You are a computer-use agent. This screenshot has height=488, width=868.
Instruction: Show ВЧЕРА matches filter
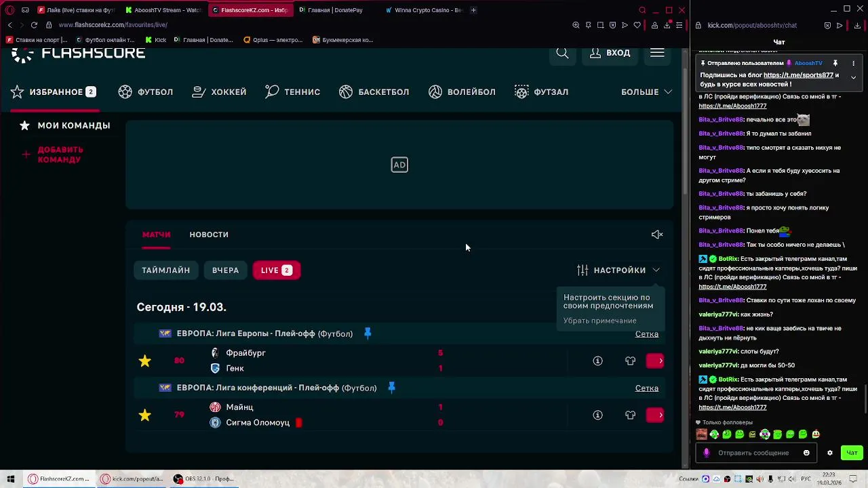point(225,270)
